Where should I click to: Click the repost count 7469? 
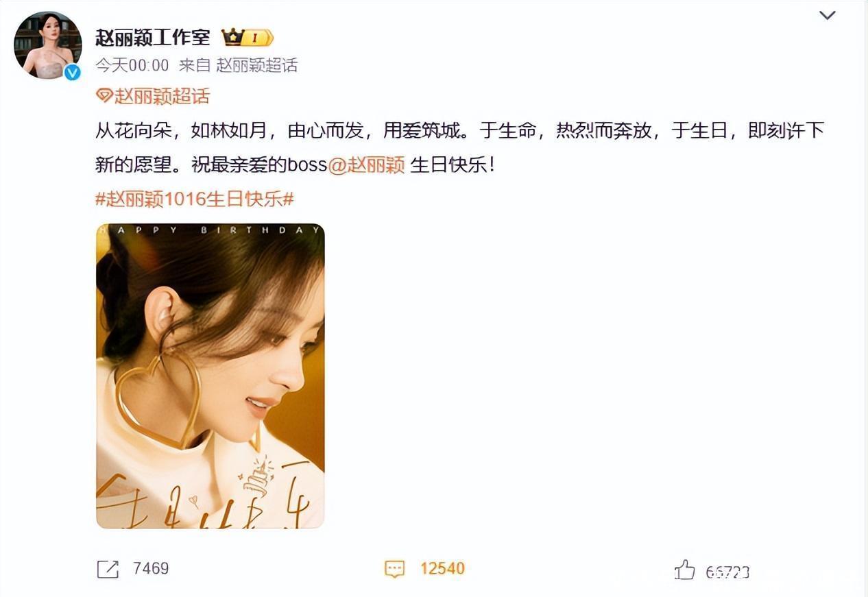click(x=151, y=569)
